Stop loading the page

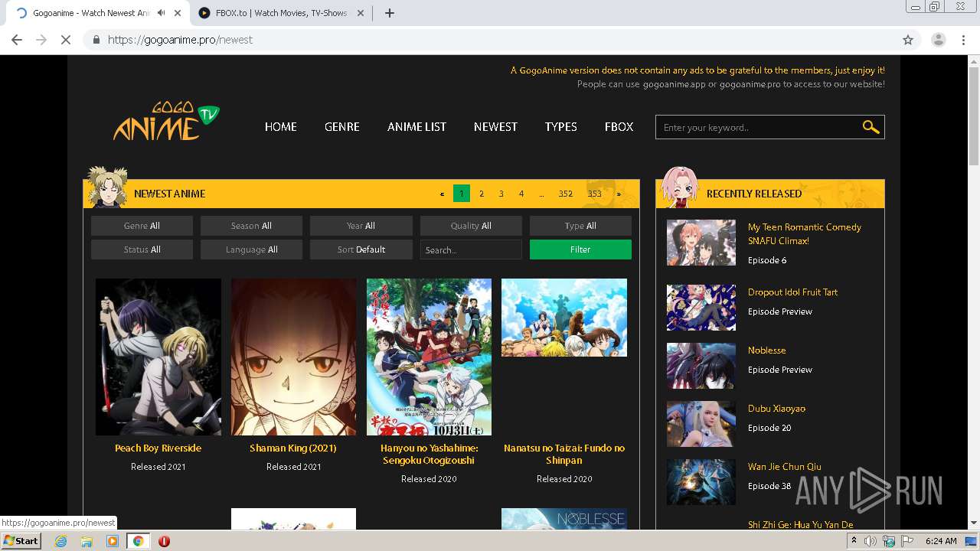66,40
